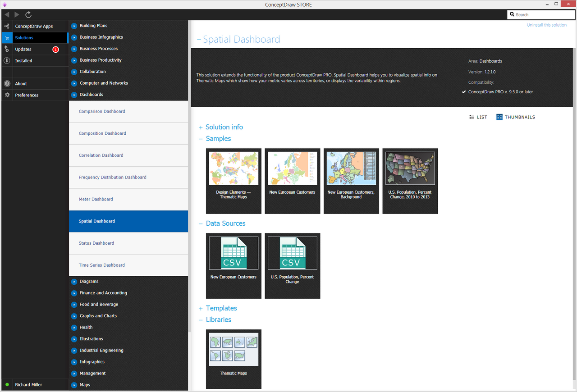Open the Thematic Maps library
This screenshot has width=577, height=392.
point(234,359)
